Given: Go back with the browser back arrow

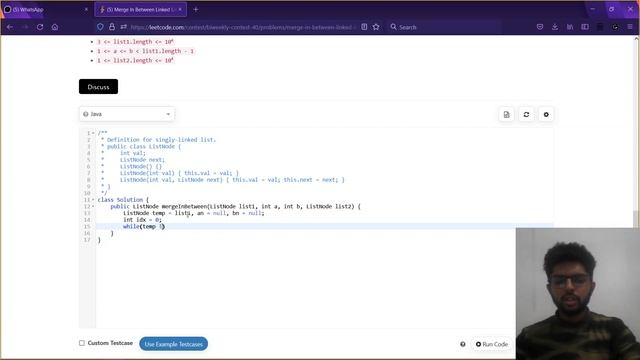Looking at the screenshot, I should pyautogui.click(x=10, y=27).
